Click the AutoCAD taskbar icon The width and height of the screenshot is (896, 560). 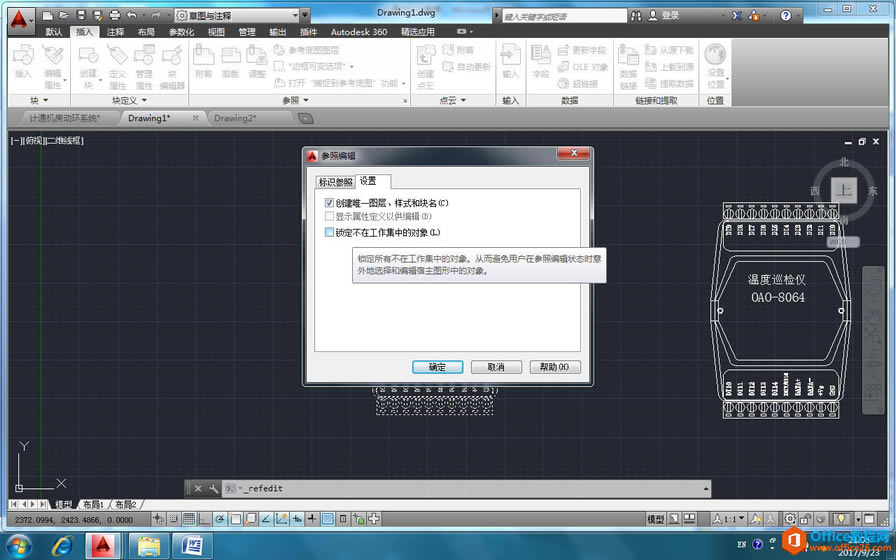(103, 546)
